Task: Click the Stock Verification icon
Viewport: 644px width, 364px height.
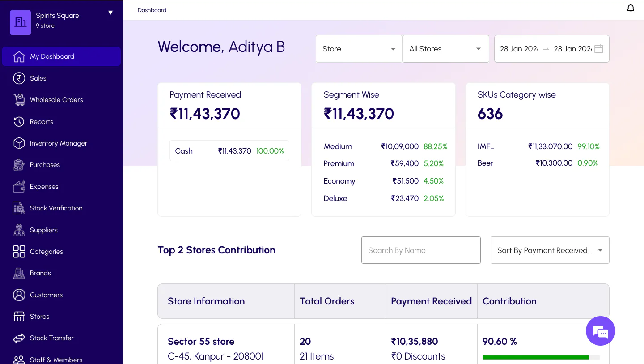Action: [19, 208]
